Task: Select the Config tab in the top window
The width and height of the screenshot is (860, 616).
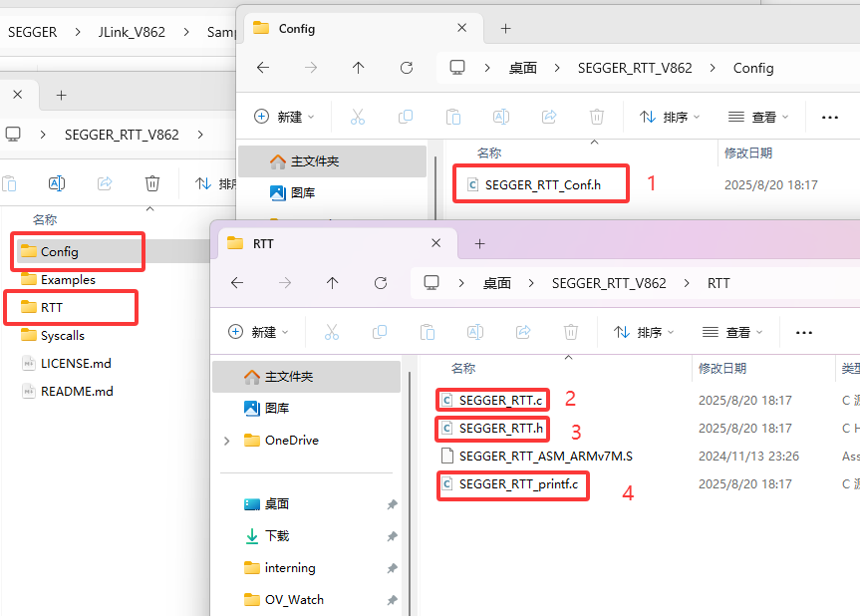Action: (x=296, y=28)
